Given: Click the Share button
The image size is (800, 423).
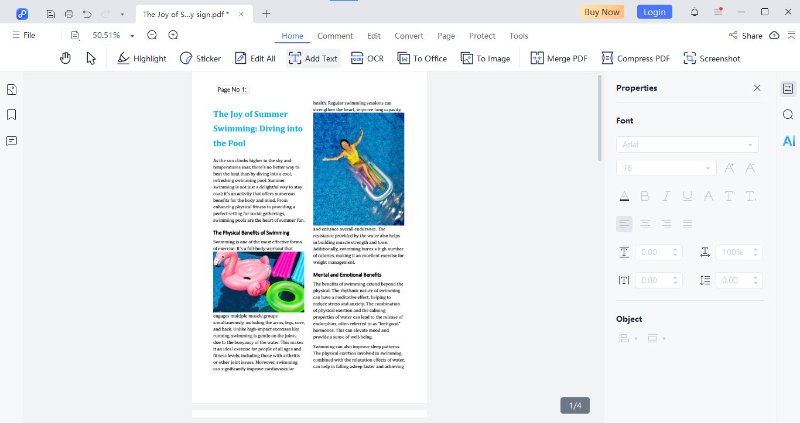Looking at the screenshot, I should click(745, 35).
